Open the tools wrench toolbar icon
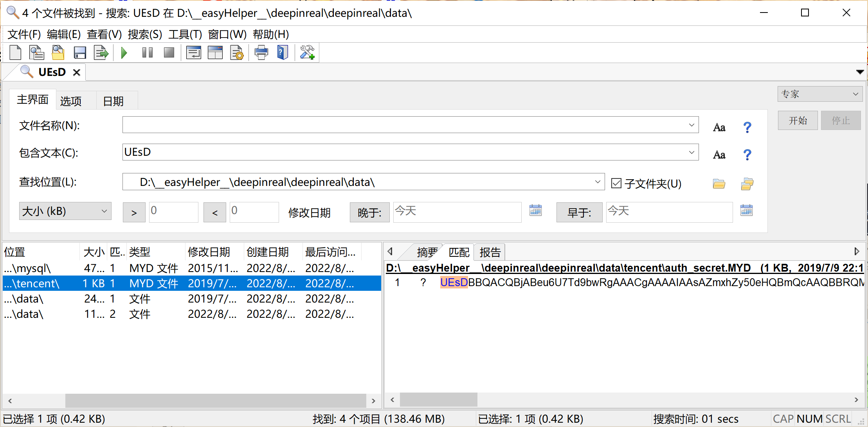 pyautogui.click(x=307, y=52)
